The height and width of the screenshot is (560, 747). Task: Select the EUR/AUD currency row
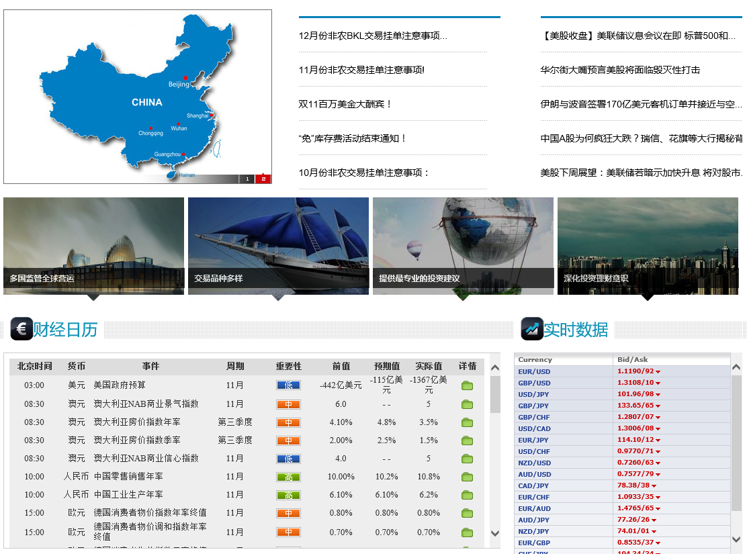point(622,508)
